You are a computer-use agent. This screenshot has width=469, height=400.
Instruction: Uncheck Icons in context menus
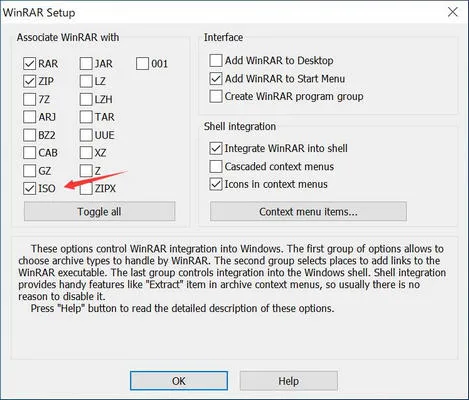[x=216, y=184]
